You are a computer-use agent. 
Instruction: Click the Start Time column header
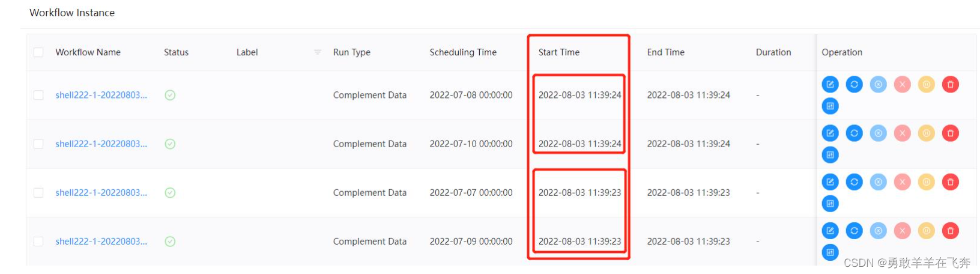tap(558, 52)
